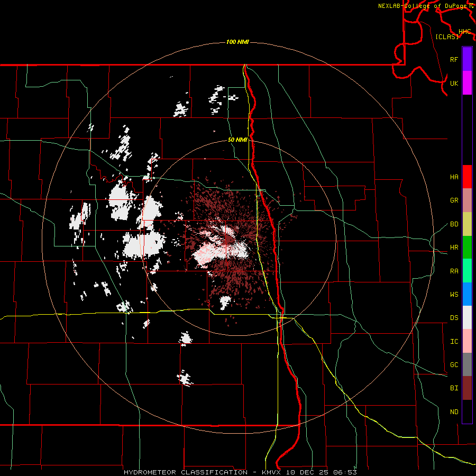Click the HYDROMETEOR CLASSIFICATION caption text
The height and width of the screenshot is (476, 476).
pyautogui.click(x=186, y=472)
